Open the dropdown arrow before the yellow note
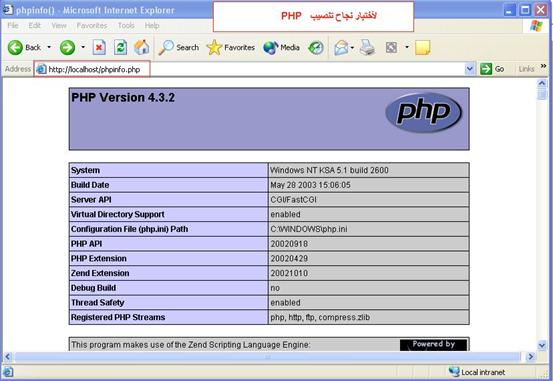553x381 pixels. click(407, 47)
